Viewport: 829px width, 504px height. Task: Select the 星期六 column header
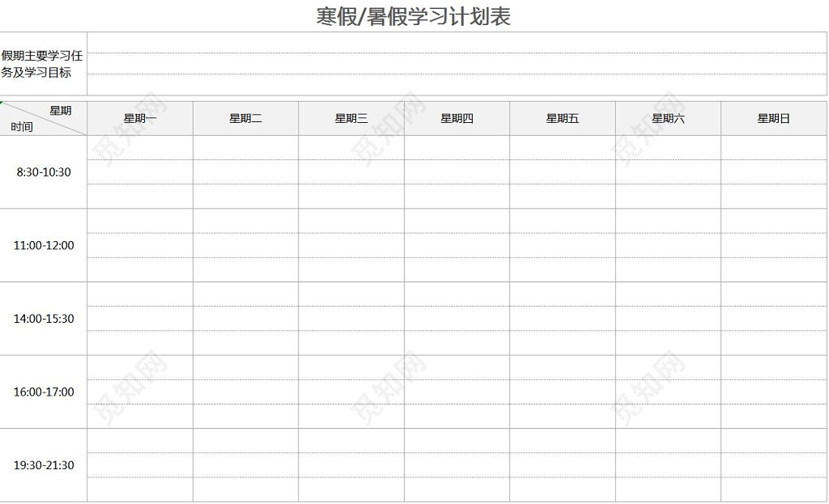pos(666,117)
